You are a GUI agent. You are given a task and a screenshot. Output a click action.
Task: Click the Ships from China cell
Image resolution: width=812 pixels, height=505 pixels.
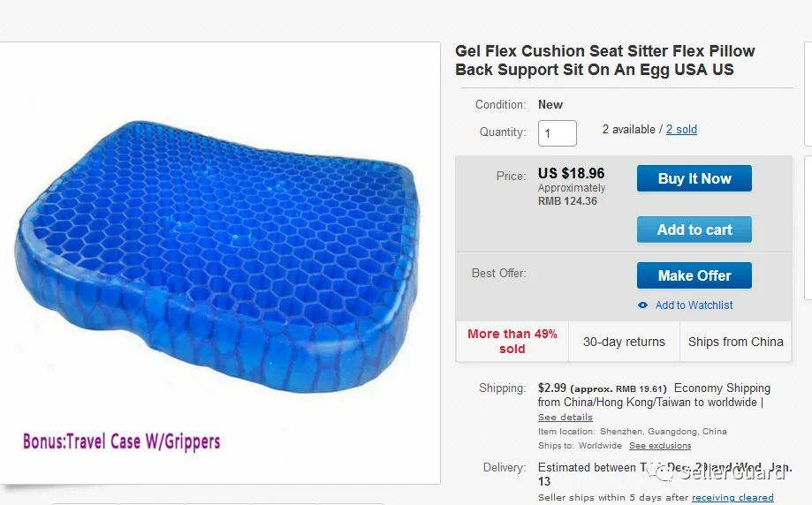[735, 342]
